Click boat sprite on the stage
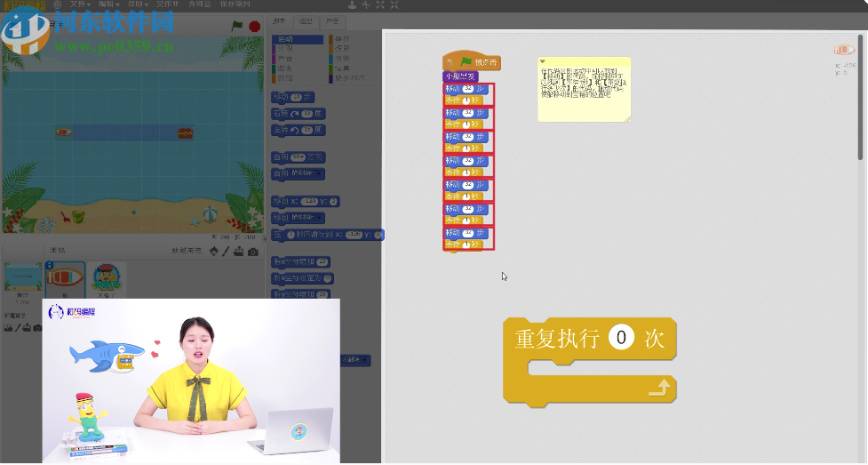Viewport: 868px width, 465px height. [x=64, y=132]
